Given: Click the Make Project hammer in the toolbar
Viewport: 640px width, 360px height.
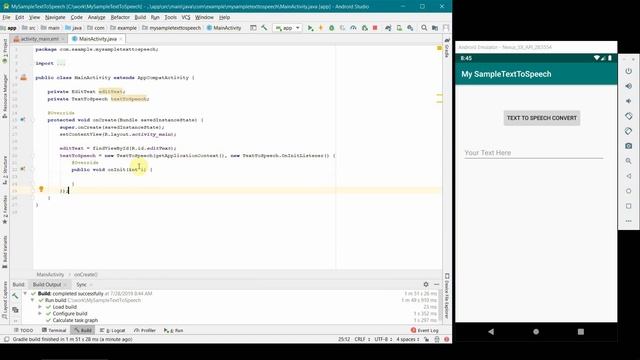Looking at the screenshot, I should coord(264,28).
